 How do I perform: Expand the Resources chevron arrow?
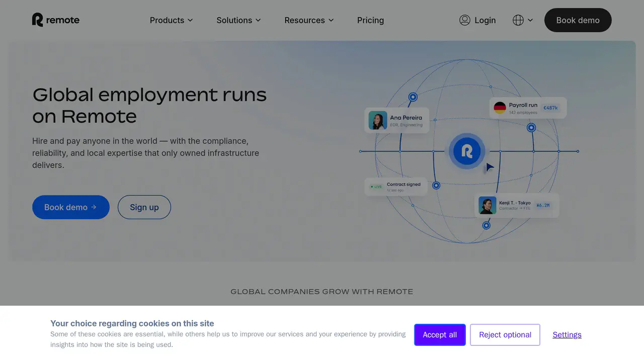point(331,20)
